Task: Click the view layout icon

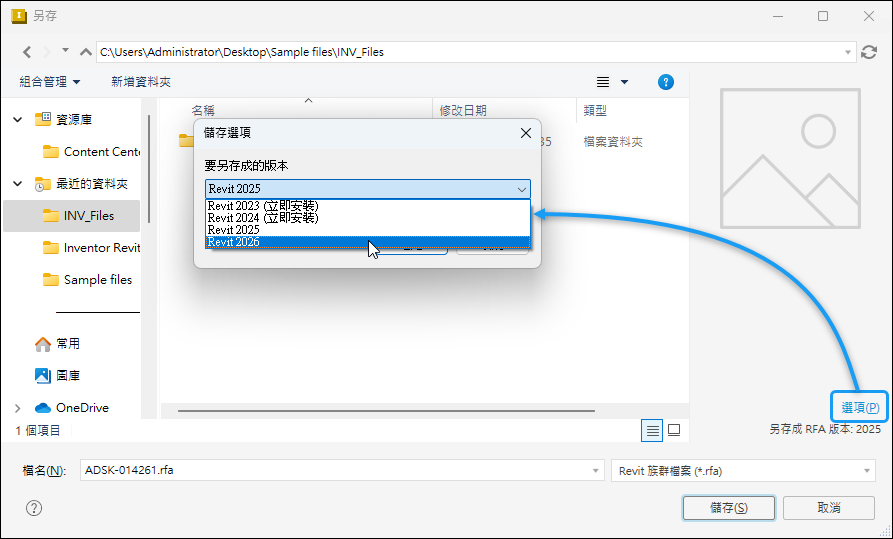Action: (x=603, y=82)
